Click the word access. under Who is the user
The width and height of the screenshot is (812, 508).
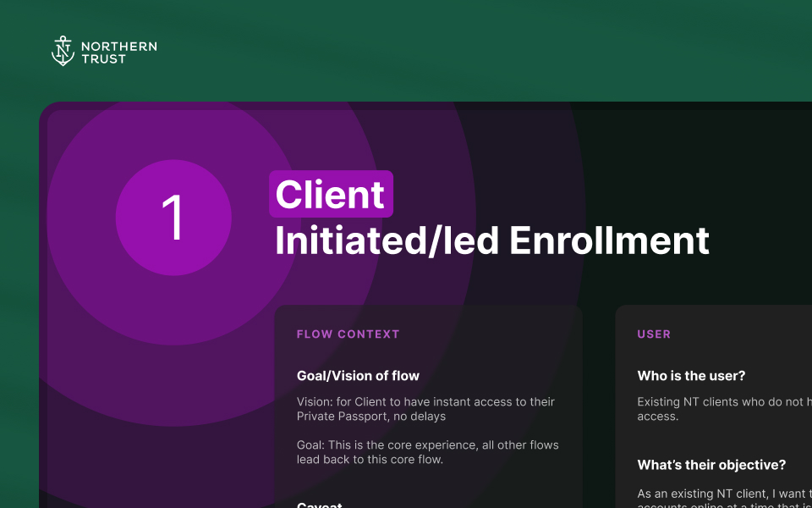(x=657, y=417)
